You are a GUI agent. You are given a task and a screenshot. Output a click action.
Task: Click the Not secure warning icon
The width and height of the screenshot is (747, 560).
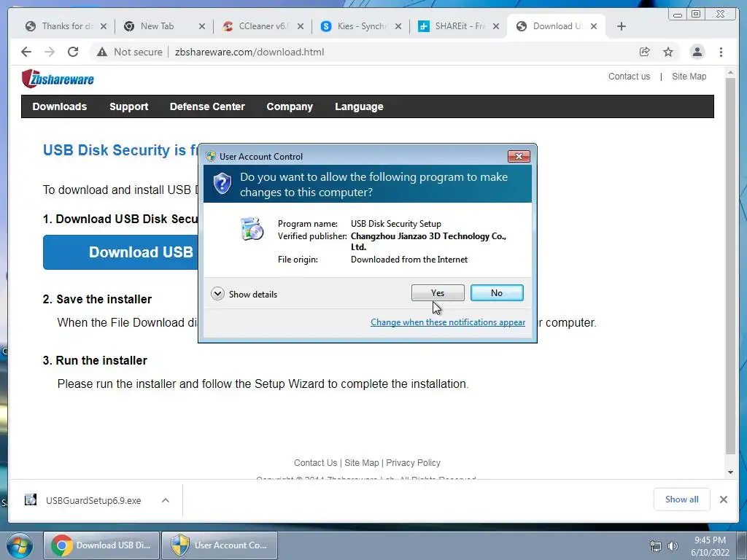click(x=102, y=52)
